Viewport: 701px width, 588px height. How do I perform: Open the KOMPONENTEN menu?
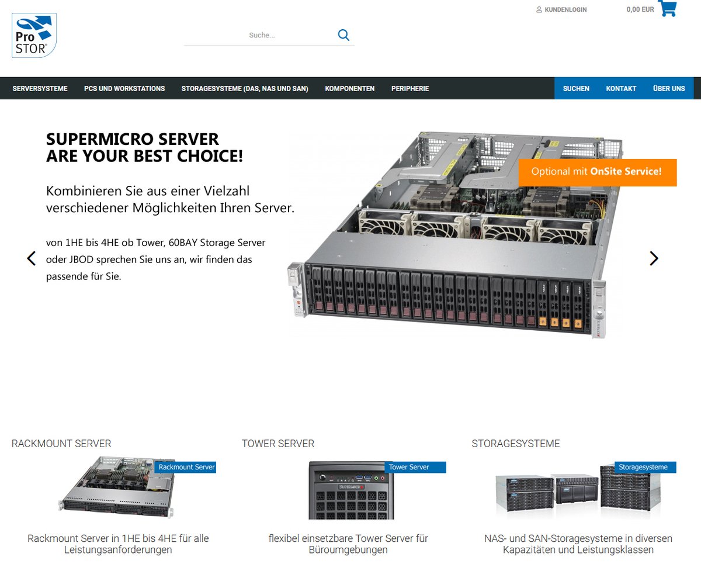click(x=349, y=88)
